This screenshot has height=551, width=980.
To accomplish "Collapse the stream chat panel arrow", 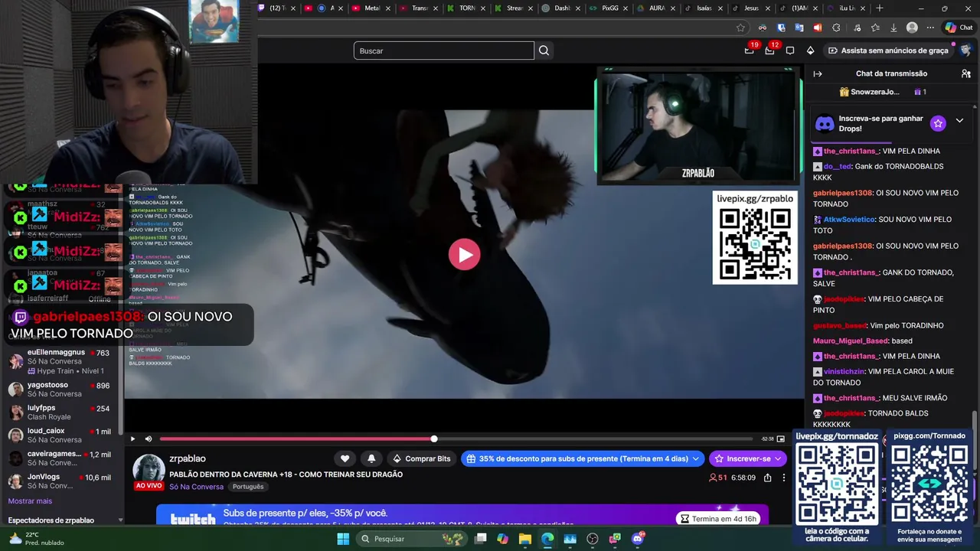I will coord(818,73).
